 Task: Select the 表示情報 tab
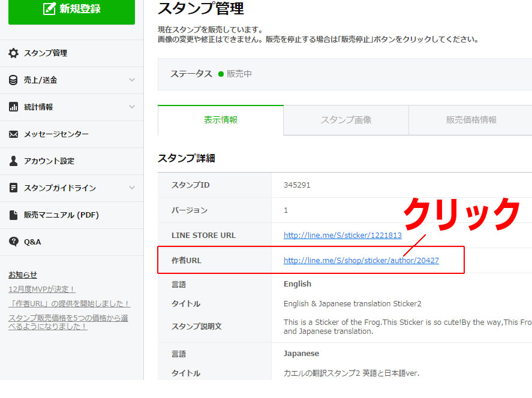(x=220, y=120)
